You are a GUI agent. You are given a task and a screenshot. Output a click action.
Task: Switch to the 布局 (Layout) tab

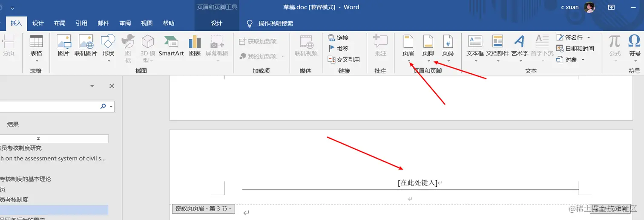point(60,23)
